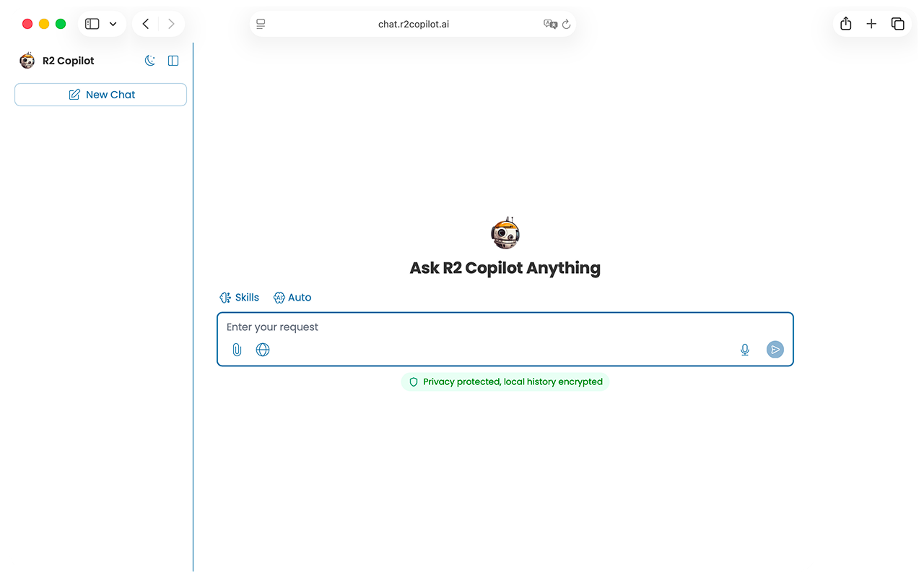Go forward in browser history
Image resolution: width=924 pixels, height=578 pixels.
[171, 24]
